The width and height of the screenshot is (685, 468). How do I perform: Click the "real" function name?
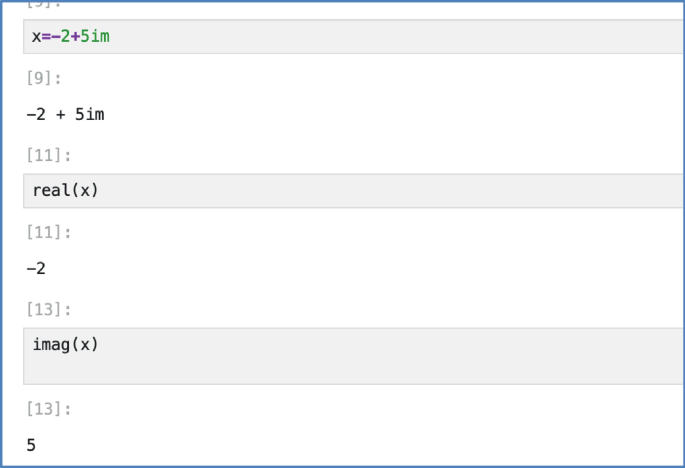click(x=49, y=190)
